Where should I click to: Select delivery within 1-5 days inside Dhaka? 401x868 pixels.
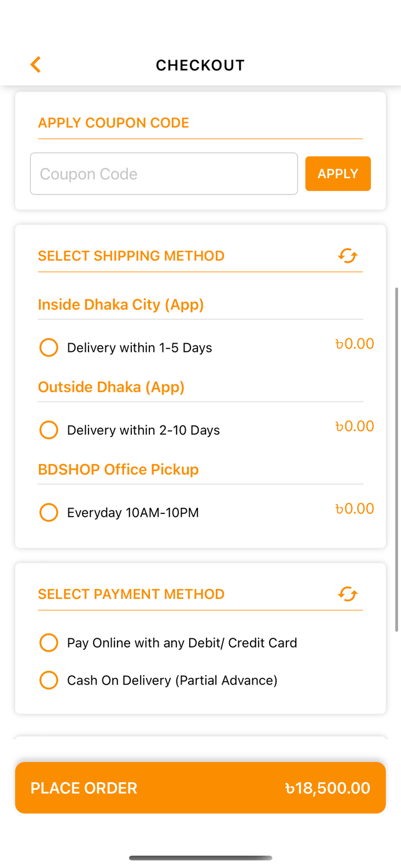pyautogui.click(x=49, y=347)
